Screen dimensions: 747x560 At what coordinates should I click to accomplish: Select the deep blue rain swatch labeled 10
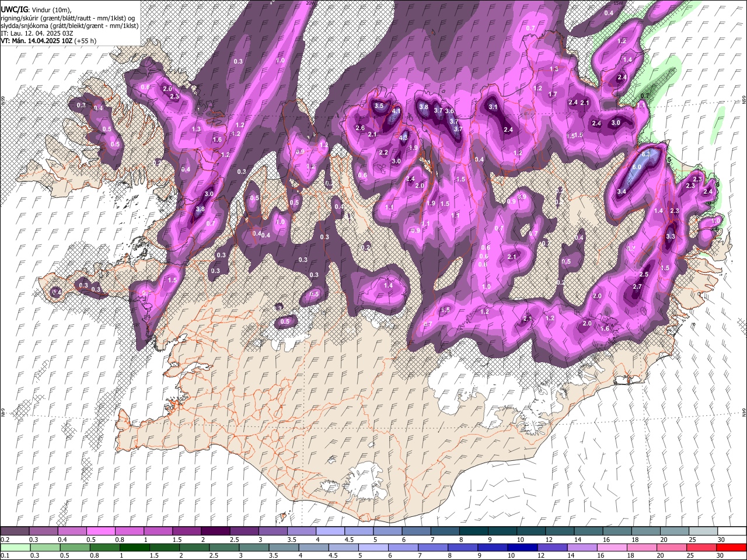coord(522,547)
